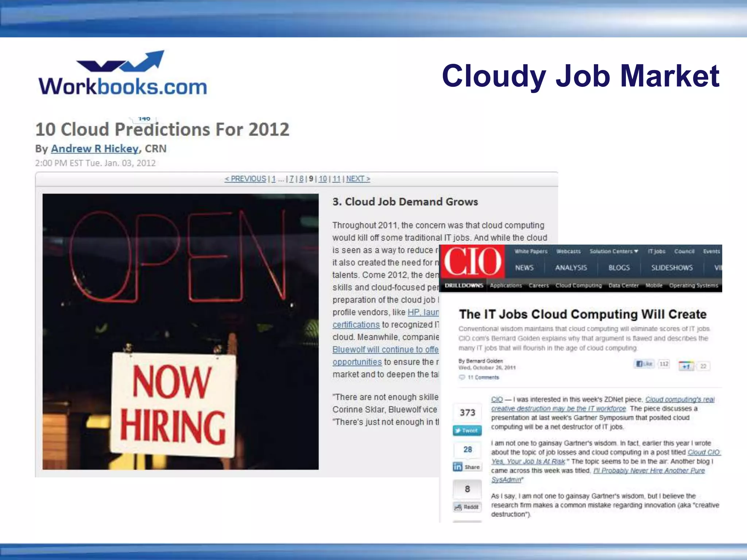Select the Operating Systems drilldown
Image resolution: width=747 pixels, height=560 pixels.
coord(693,285)
